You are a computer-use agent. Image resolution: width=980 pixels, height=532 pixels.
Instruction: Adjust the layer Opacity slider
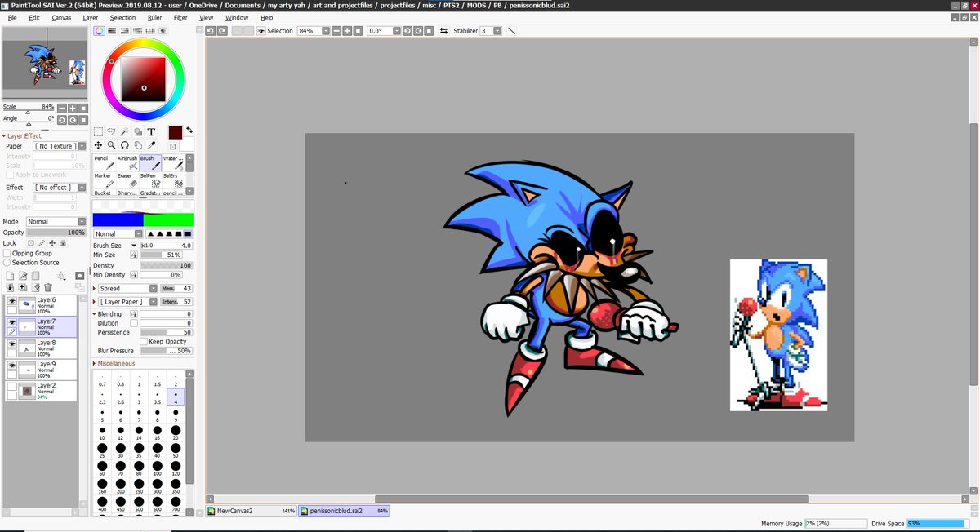coord(56,233)
